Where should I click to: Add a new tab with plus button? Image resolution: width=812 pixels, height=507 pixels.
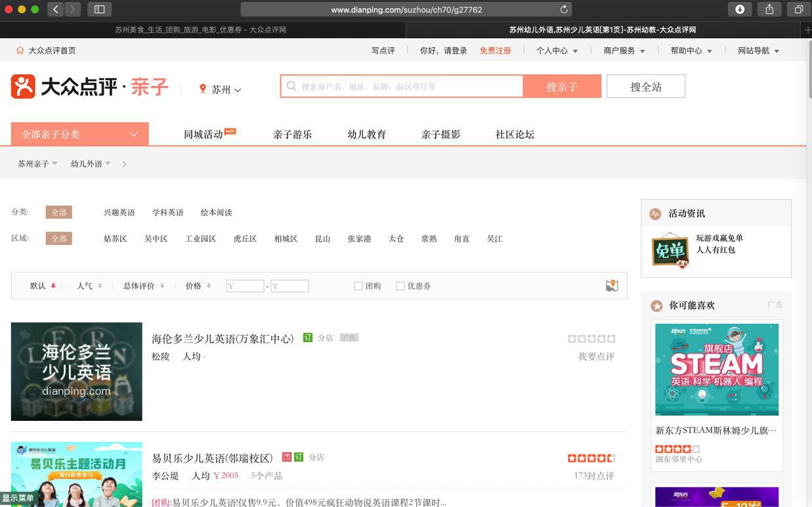click(x=807, y=30)
